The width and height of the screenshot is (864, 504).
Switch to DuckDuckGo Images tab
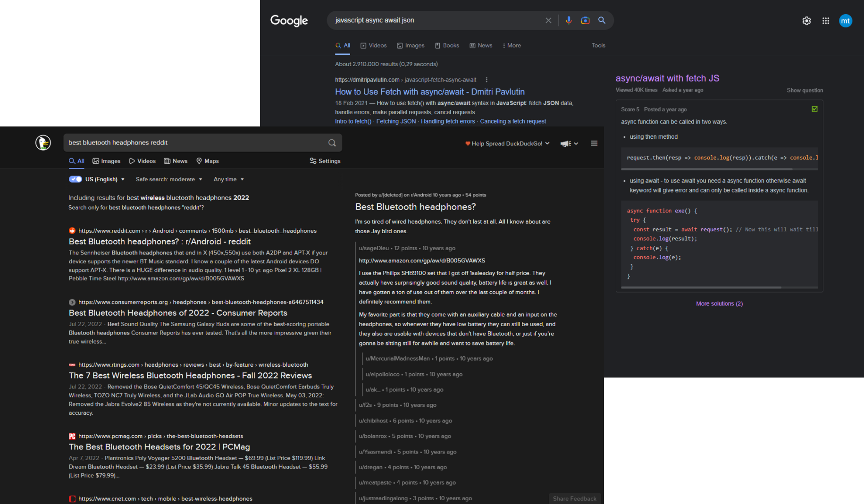(106, 161)
